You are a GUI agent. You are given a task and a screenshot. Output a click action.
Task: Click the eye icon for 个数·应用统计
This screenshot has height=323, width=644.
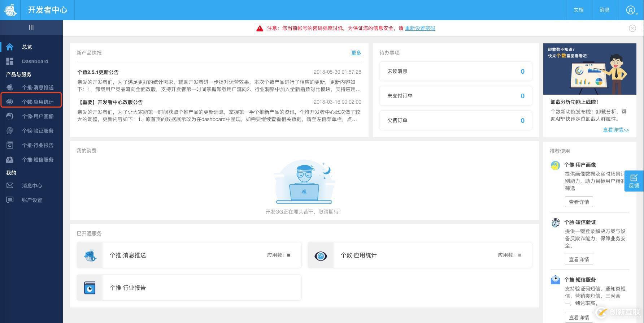10,102
